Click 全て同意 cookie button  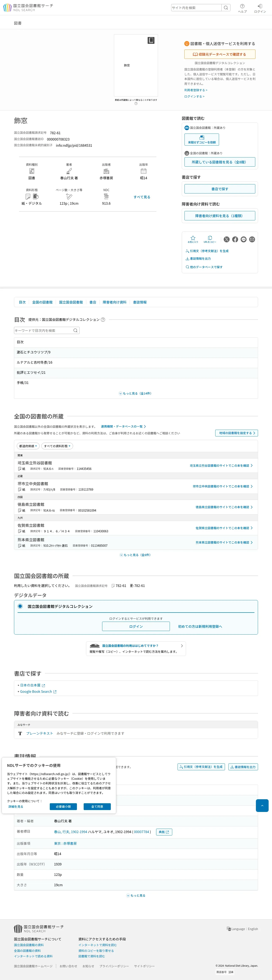(x=97, y=806)
